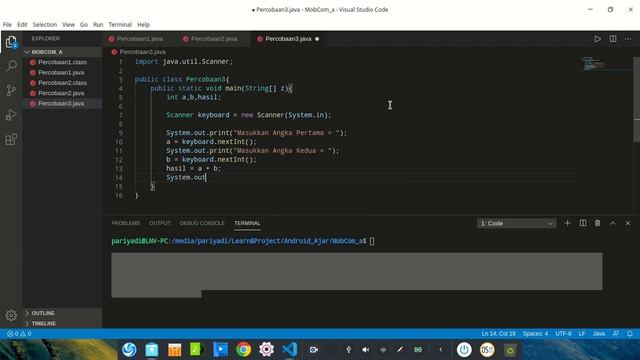Open Percobaan1.class in explorer
Image resolution: width=640 pixels, height=360 pixels.
[62, 62]
